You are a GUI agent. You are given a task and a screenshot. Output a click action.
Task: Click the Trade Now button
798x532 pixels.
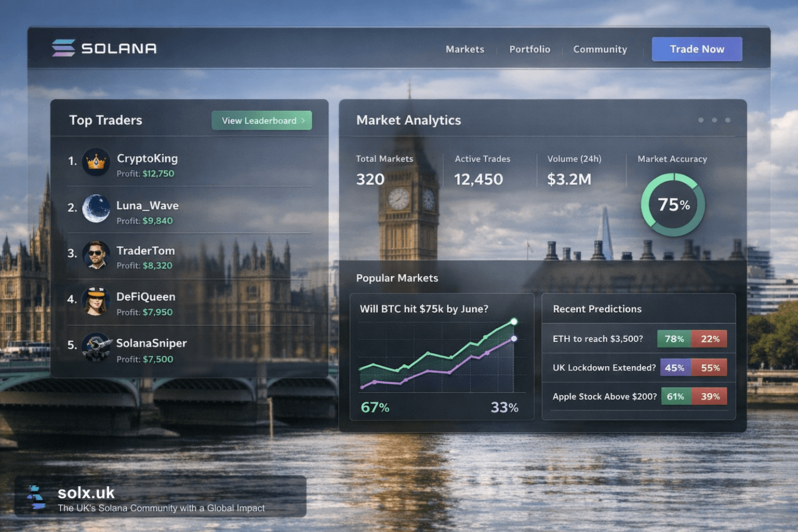(x=697, y=49)
